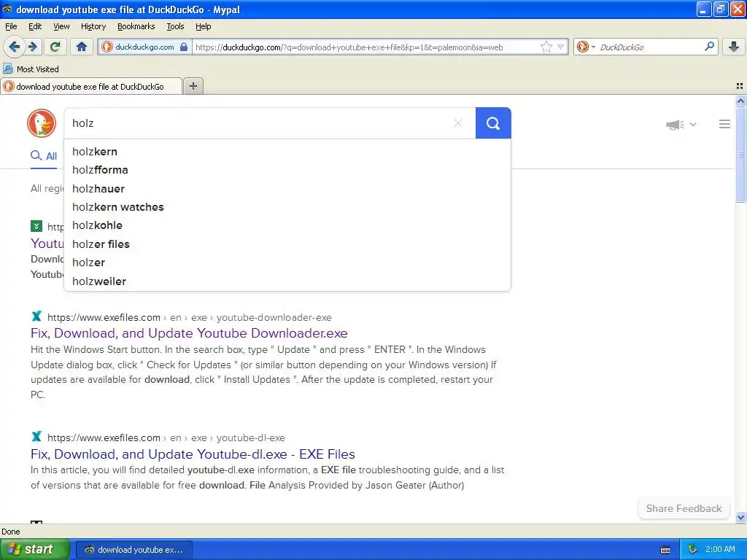This screenshot has height=560, width=747.
Task: Clear the search query with the X
Action: (458, 123)
